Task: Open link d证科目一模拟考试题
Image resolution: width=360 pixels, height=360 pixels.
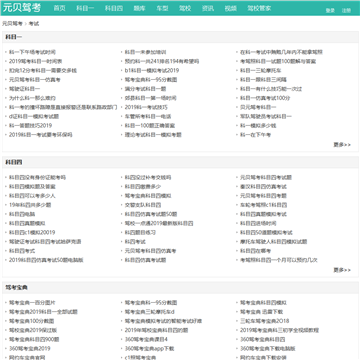Action: pos(34,116)
